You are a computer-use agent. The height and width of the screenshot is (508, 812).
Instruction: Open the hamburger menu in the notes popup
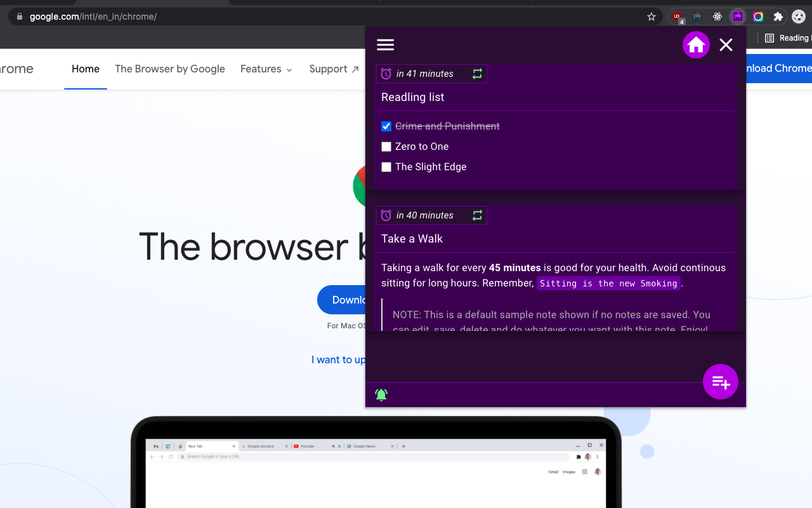[x=385, y=44]
